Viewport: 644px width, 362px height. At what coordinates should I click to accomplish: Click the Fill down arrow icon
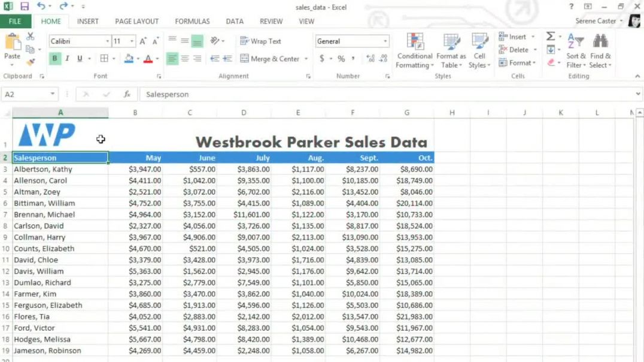tap(551, 50)
